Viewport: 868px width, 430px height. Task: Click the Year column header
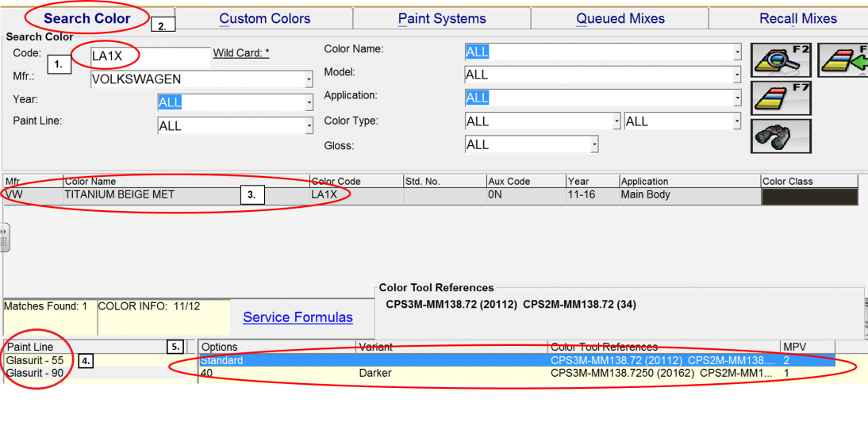tap(593, 181)
